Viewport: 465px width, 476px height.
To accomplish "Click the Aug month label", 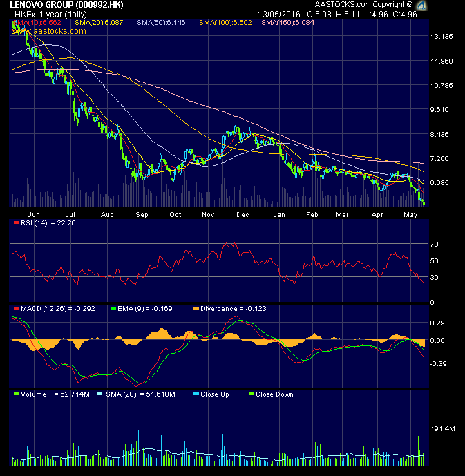I will coord(107,215).
